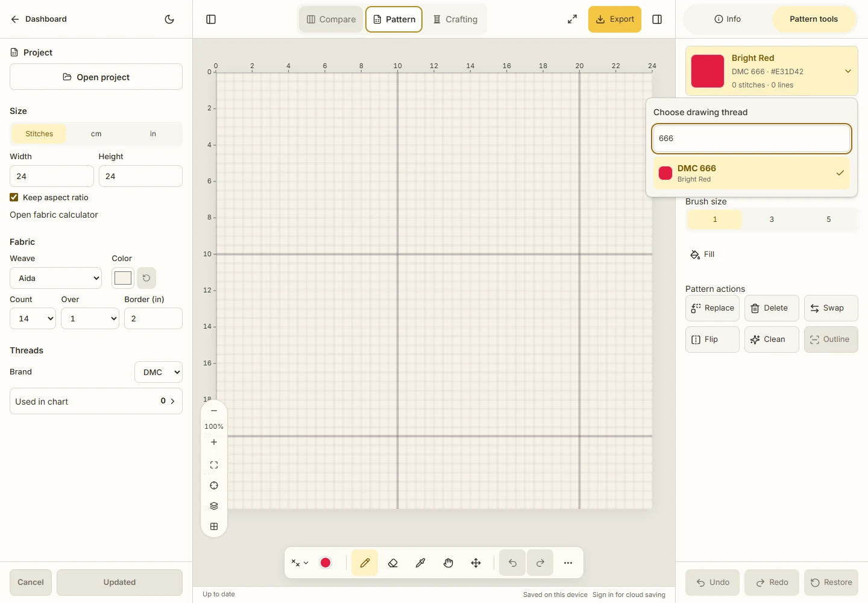Click the thread search field containing 666
The width and height of the screenshot is (868, 603).
point(752,139)
